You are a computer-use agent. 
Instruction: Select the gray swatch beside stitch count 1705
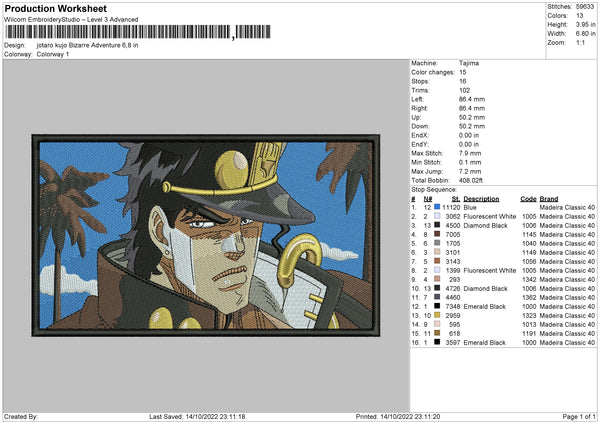(x=437, y=243)
